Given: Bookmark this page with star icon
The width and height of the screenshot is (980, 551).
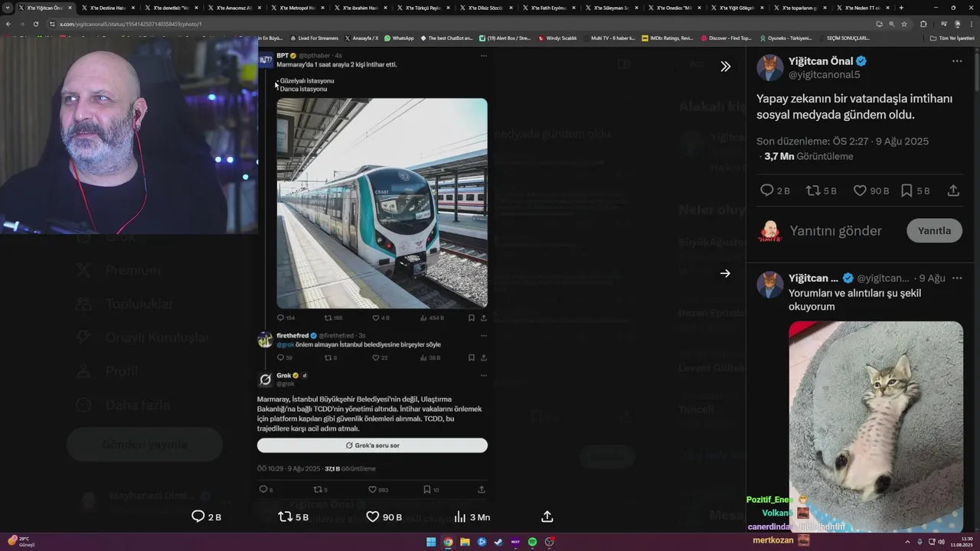Looking at the screenshot, I should (904, 24).
